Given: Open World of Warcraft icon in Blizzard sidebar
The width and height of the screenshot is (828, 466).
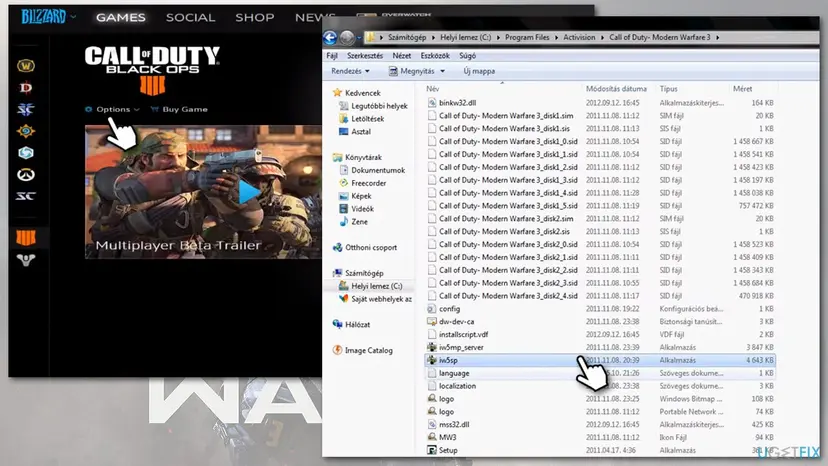Looking at the screenshot, I should click(x=26, y=66).
